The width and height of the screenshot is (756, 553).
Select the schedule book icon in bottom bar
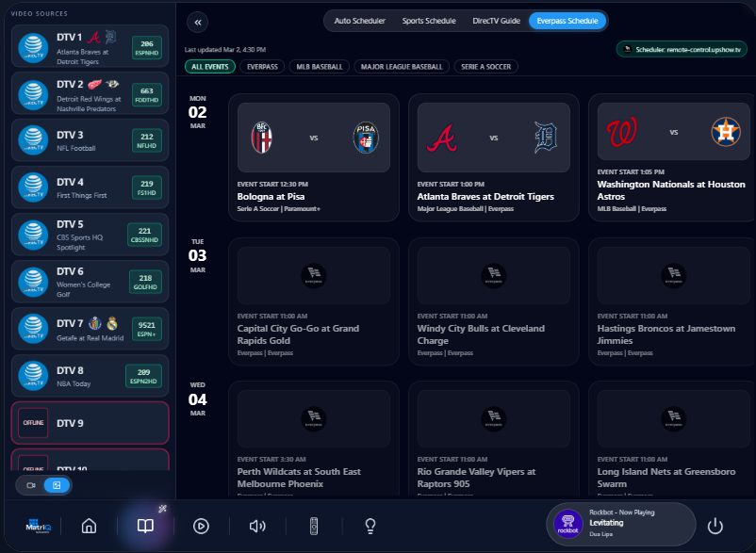144,526
